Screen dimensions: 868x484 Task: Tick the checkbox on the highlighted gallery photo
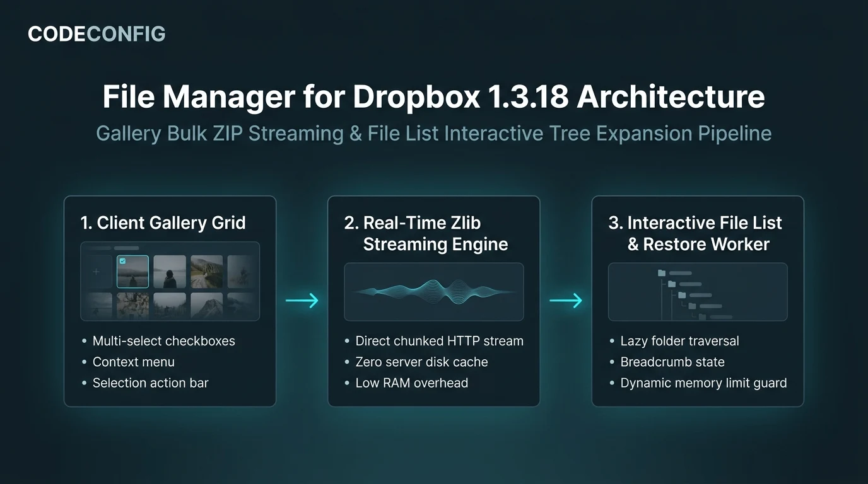pos(122,261)
